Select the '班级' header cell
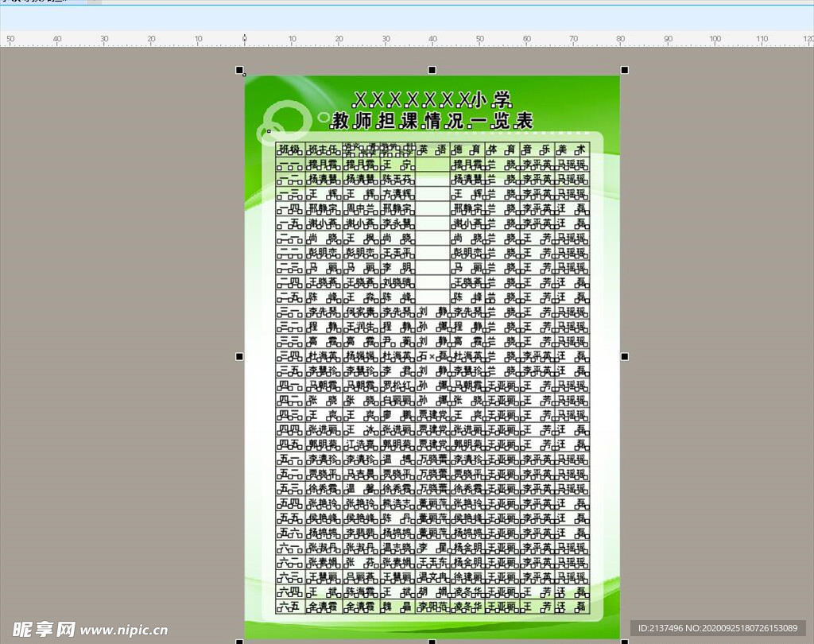 pyautogui.click(x=290, y=149)
